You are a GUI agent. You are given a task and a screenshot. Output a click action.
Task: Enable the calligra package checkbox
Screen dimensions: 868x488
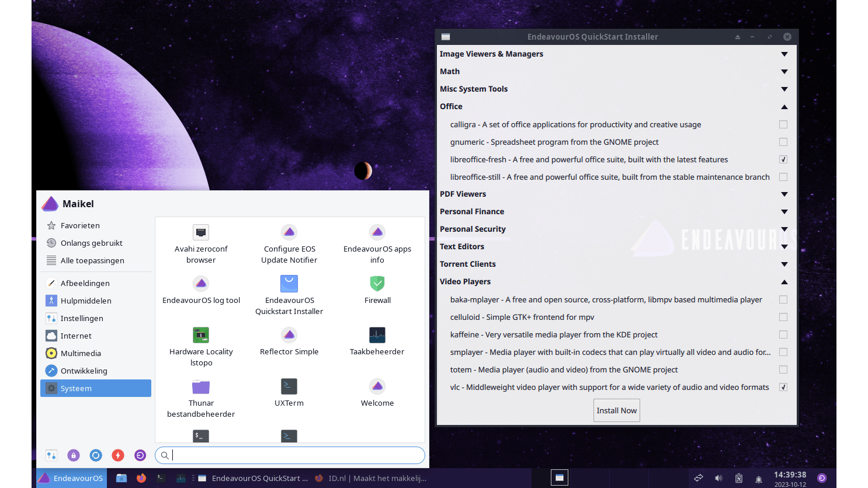(783, 124)
